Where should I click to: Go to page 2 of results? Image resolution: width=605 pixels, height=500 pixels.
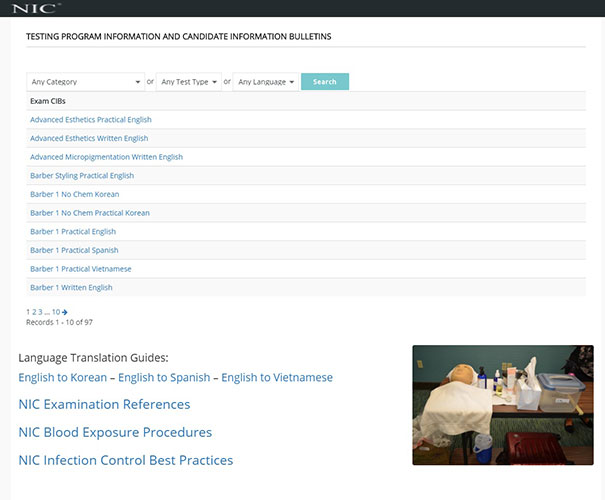[x=35, y=312]
